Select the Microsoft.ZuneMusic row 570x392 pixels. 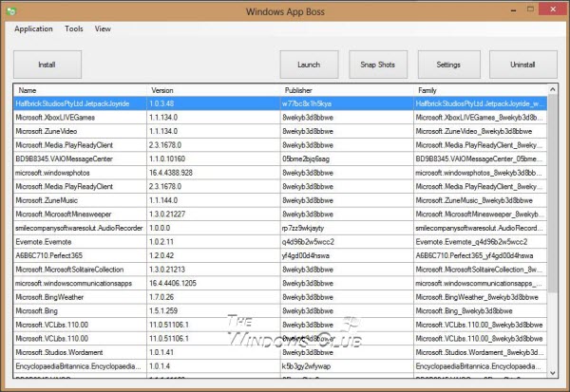280,200
